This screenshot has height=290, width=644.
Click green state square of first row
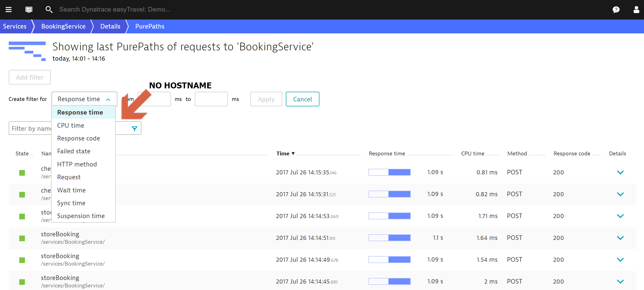tap(22, 173)
